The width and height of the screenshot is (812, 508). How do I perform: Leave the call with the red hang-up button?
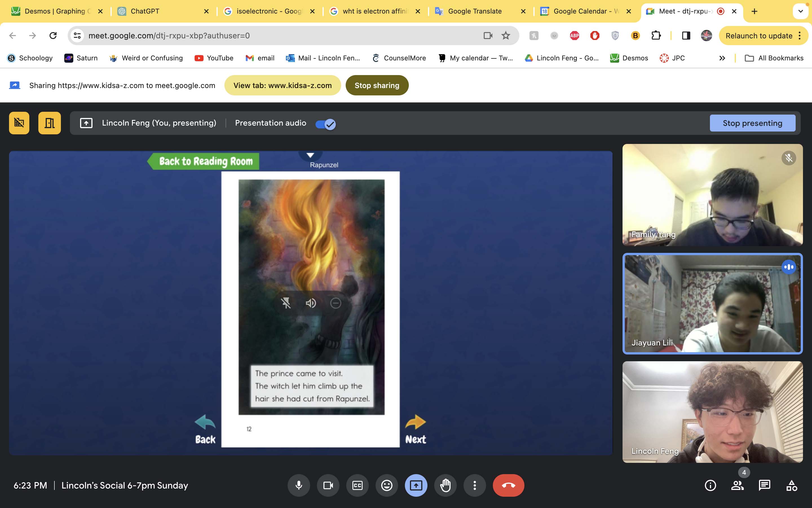(x=508, y=485)
